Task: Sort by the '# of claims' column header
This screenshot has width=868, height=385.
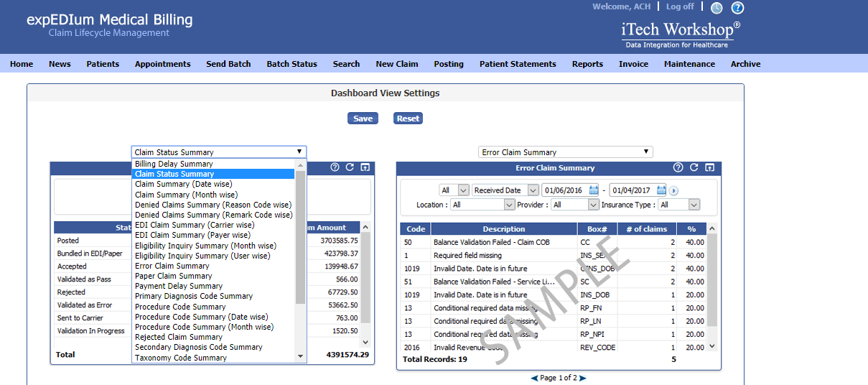Action: click(x=647, y=229)
